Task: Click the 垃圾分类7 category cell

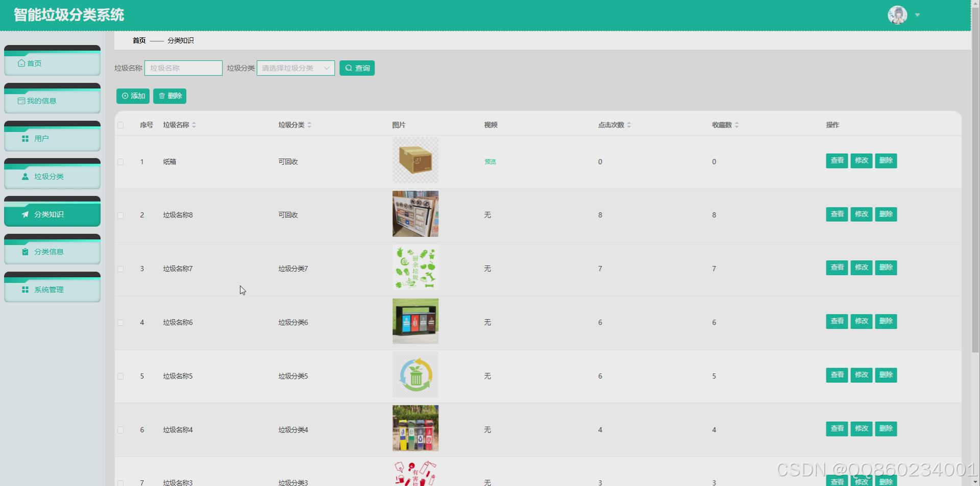Action: 293,269
